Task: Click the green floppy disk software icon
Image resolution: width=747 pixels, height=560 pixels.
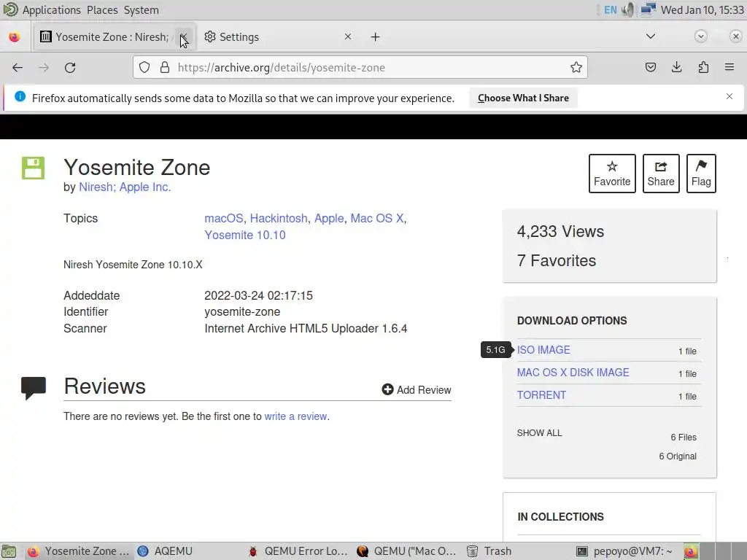Action: click(x=33, y=168)
